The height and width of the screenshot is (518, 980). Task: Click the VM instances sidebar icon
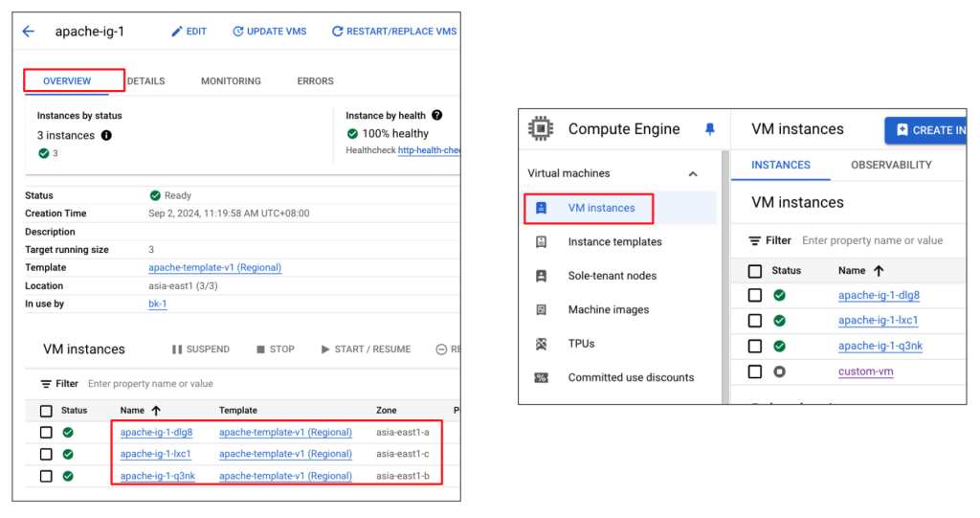pyautogui.click(x=542, y=209)
